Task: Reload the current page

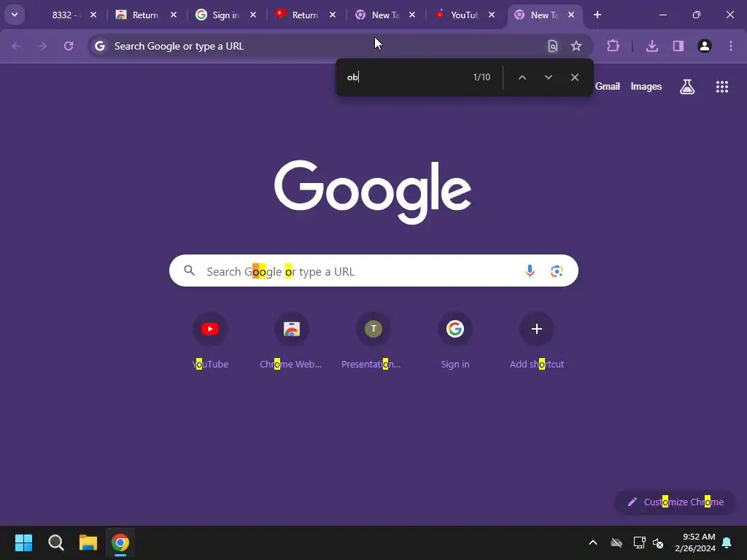Action: [x=69, y=46]
